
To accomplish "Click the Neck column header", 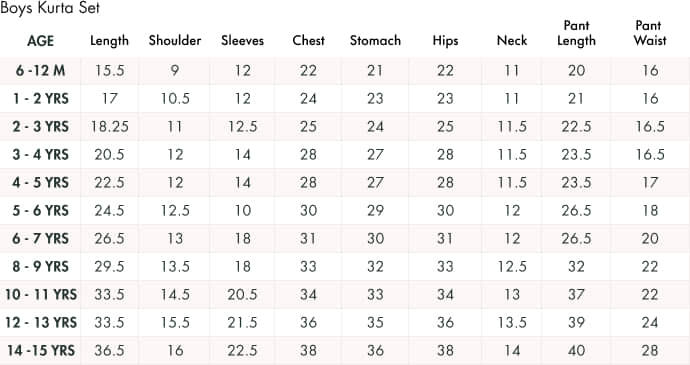I will [512, 41].
